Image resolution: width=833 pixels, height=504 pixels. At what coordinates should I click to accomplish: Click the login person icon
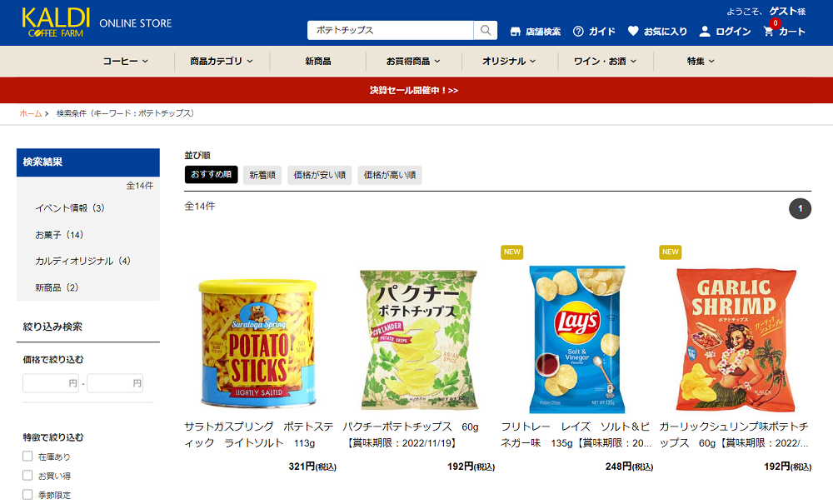705,32
